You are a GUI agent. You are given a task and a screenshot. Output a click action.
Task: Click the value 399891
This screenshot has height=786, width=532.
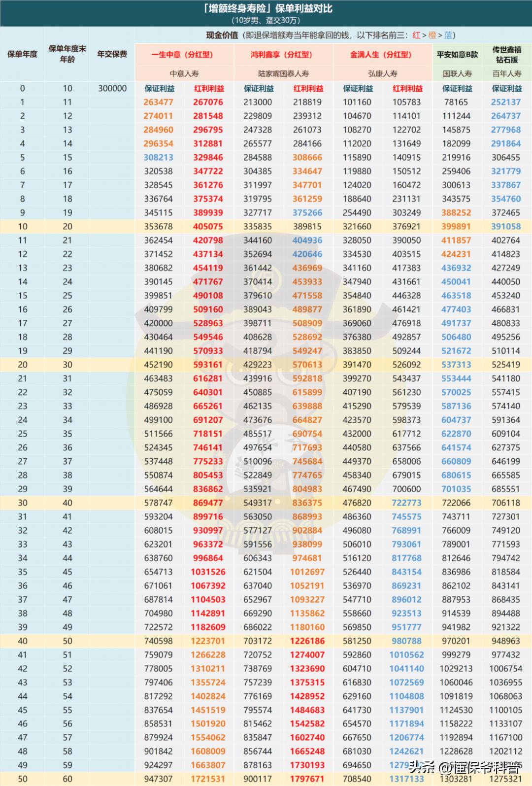(456, 226)
